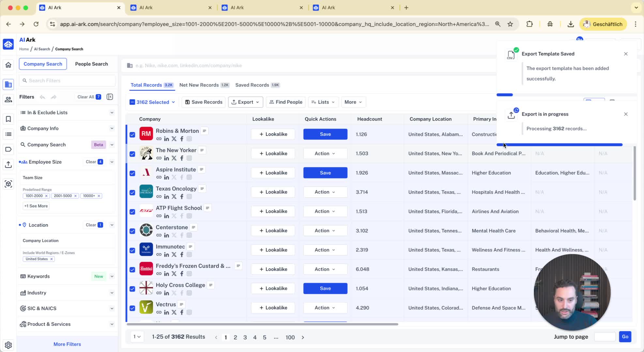Uncheck the Aspire Institute row checkbox
The height and width of the screenshot is (352, 644).
tap(132, 173)
